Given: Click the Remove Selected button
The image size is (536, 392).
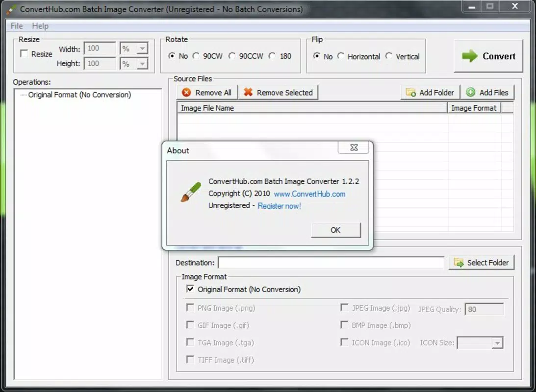Looking at the screenshot, I should click(278, 93).
